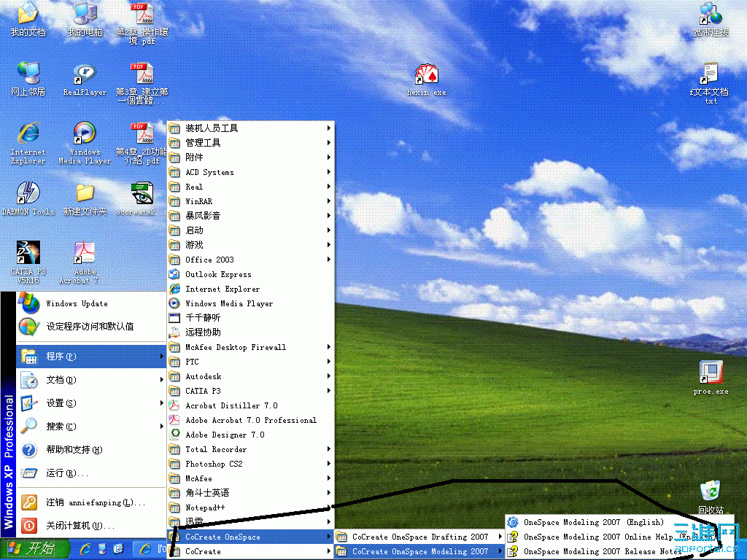Screen dimensions: 747x560
Task: Expand the CATIA P3 program folder
Action: [251, 391]
